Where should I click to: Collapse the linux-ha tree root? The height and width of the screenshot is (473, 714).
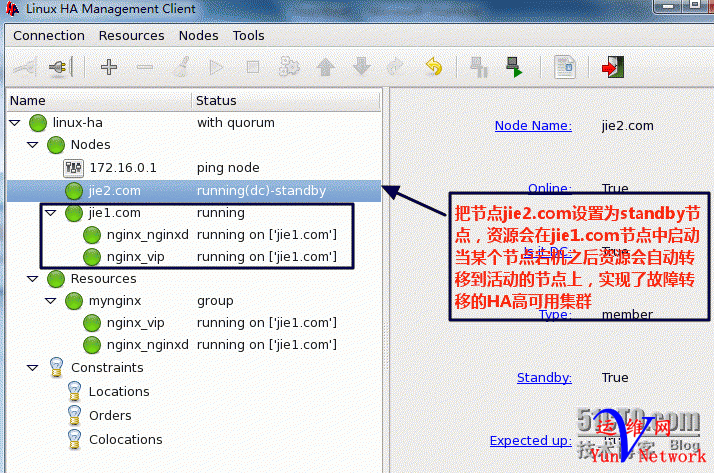point(15,123)
